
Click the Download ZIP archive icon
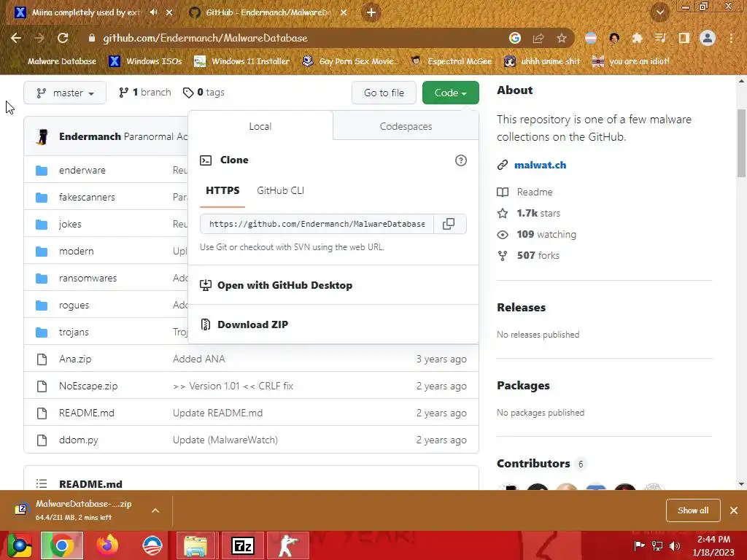pos(205,324)
